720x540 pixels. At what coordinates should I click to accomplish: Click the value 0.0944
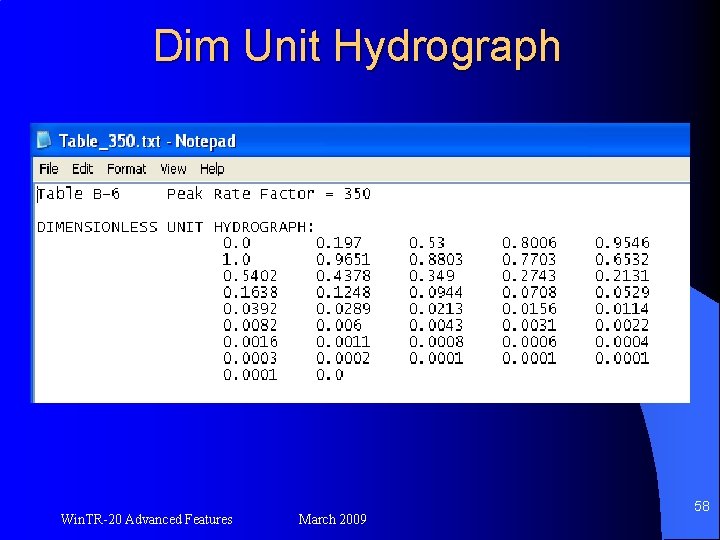click(436, 292)
